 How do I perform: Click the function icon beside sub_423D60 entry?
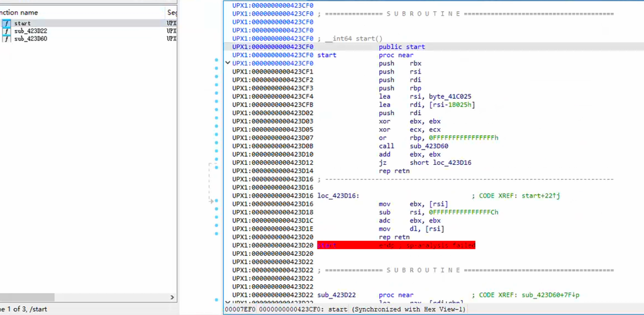tap(6, 38)
